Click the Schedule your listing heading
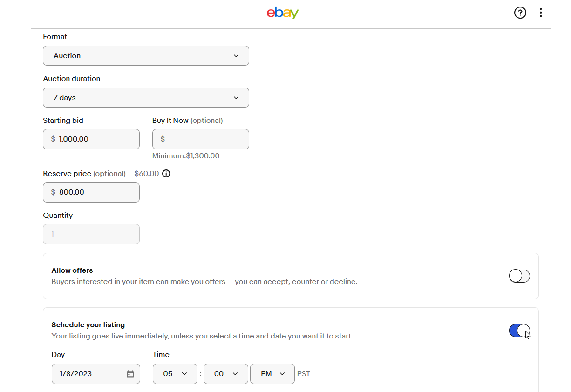The image size is (571, 392). coord(88,325)
